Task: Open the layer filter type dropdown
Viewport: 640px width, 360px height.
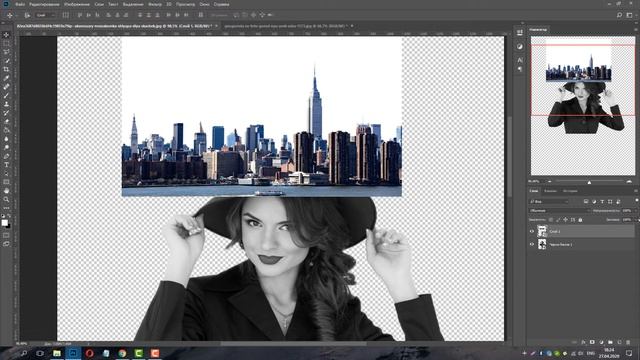Action: 549,202
